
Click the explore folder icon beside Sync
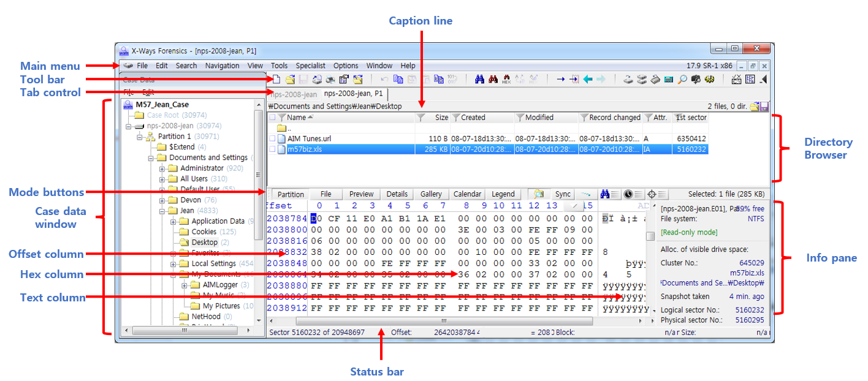[x=538, y=194]
